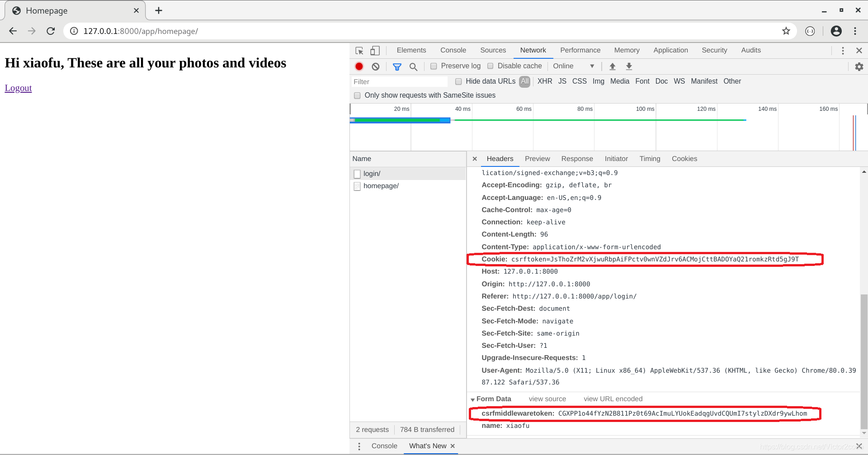Open network search with magnifier icon
The height and width of the screenshot is (455, 868).
coord(413,66)
